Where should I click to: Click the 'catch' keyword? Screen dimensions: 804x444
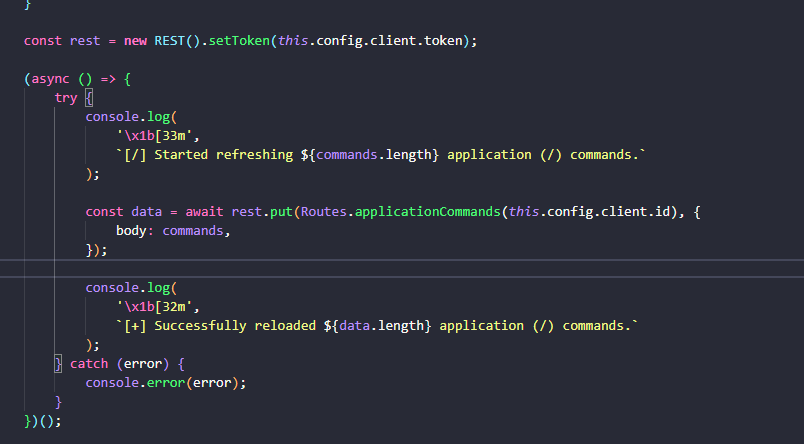pos(89,364)
